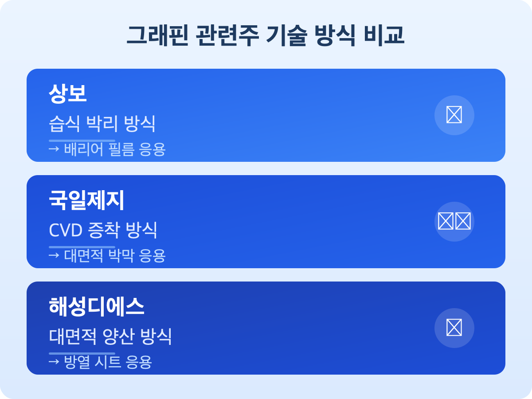Click the underline bar below 습식 박리 방식
532x399 pixels.
pos(82,140)
